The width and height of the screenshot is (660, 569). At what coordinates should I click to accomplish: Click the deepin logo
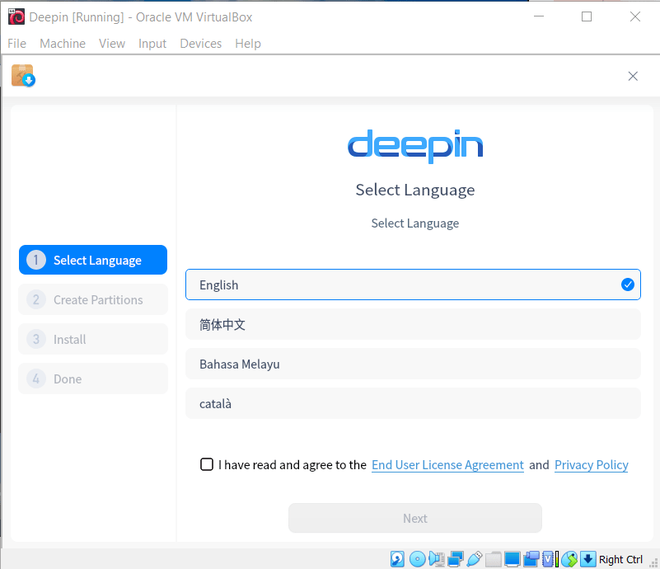tap(415, 146)
